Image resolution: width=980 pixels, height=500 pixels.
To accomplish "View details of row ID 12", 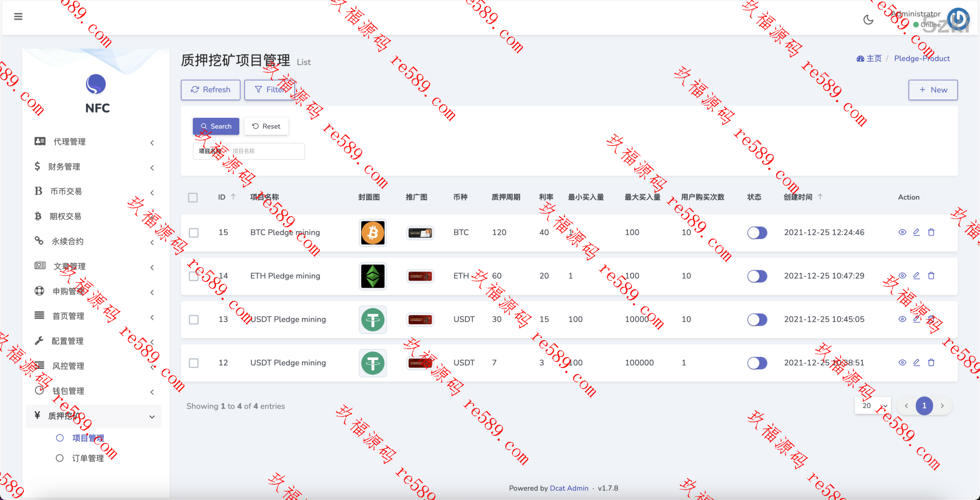I will (902, 363).
